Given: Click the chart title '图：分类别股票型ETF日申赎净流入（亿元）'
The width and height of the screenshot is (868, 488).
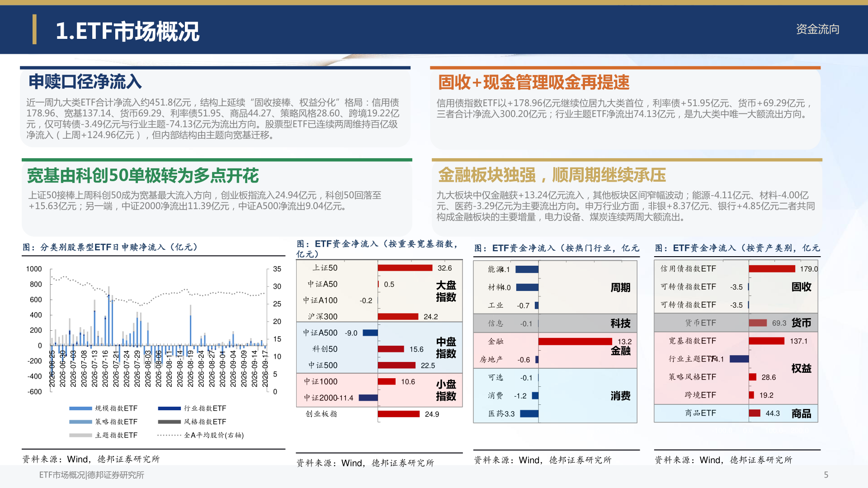Looking at the screenshot, I should (x=110, y=247).
